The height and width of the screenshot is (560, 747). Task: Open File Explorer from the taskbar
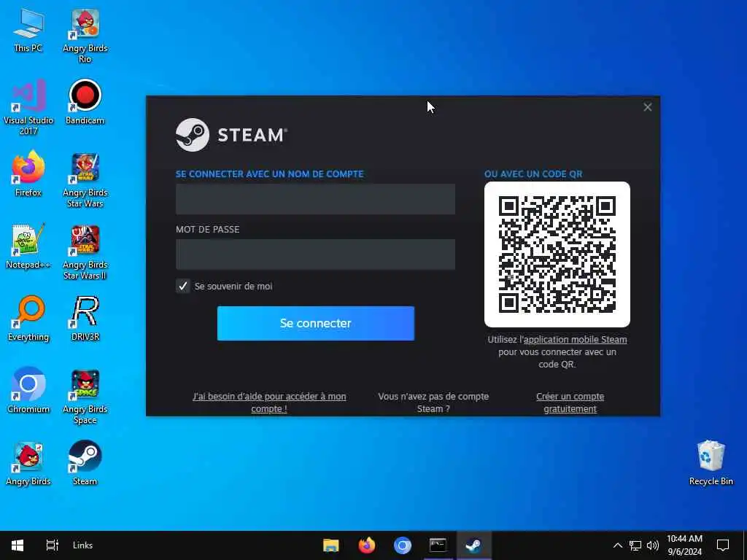[x=330, y=545]
